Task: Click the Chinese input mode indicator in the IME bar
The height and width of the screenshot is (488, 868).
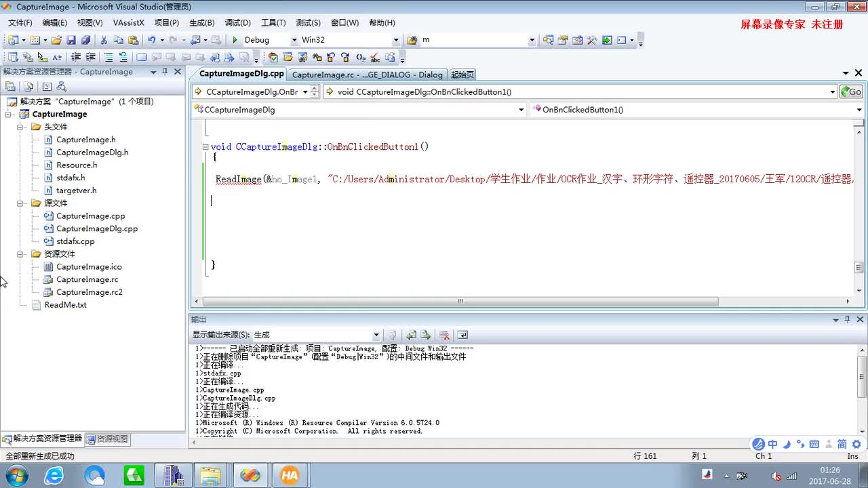Action: click(x=772, y=444)
